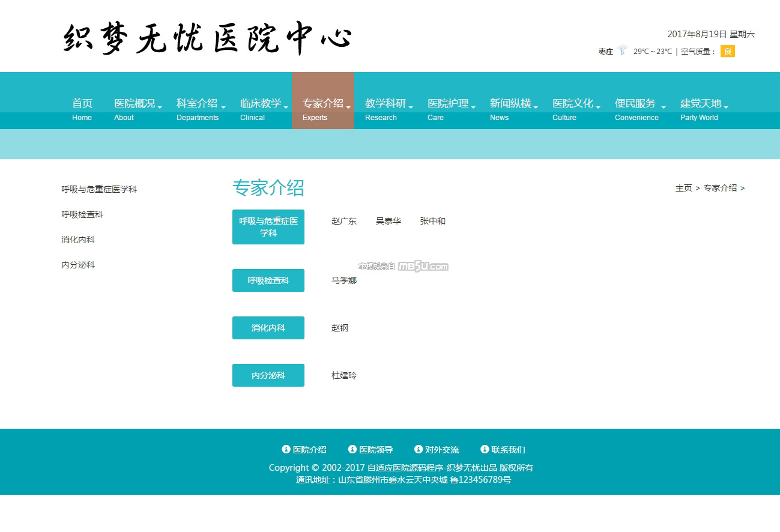Expand the 医院概况 dropdown arrow
This screenshot has height=532, width=780.
tap(160, 107)
